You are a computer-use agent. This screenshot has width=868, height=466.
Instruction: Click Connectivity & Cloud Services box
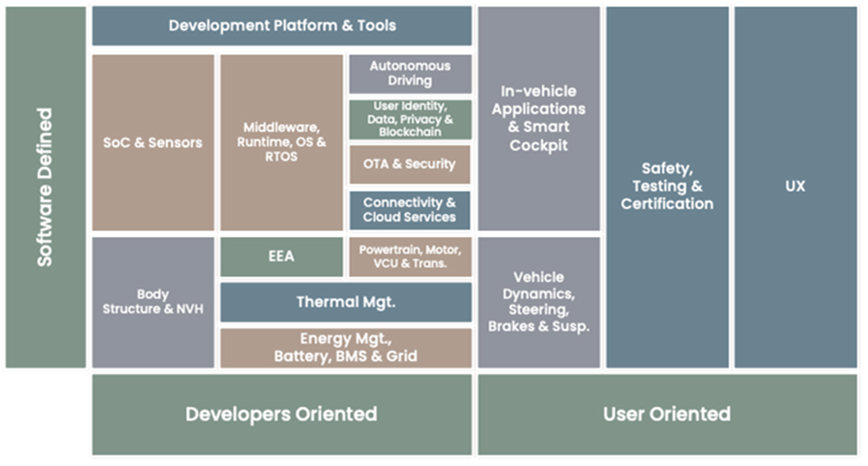(409, 210)
